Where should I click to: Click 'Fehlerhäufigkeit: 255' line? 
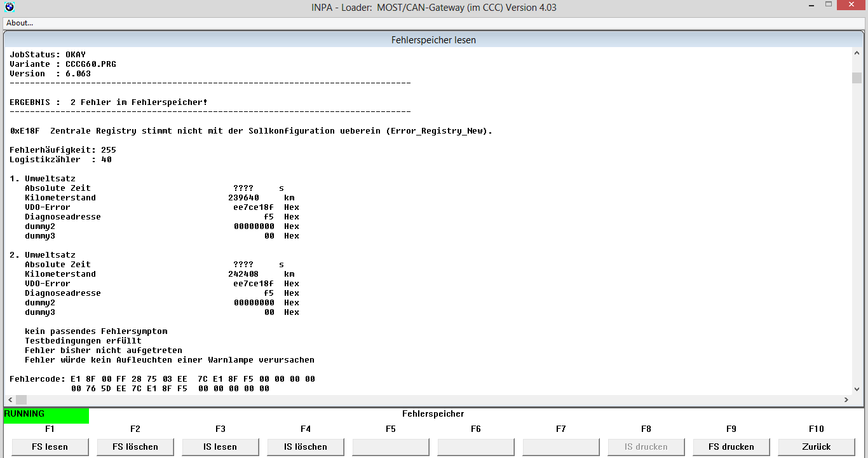coord(63,150)
